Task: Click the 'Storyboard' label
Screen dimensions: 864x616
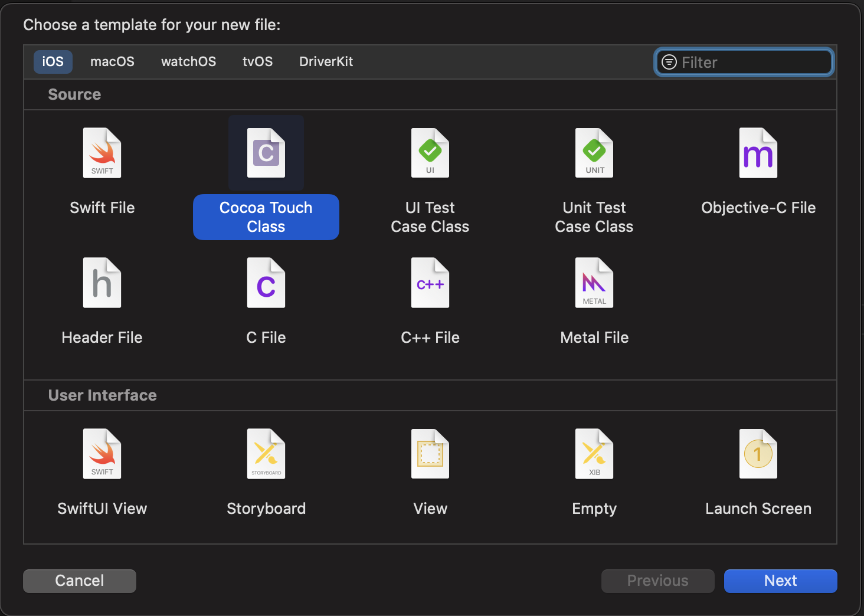Action: click(x=266, y=509)
